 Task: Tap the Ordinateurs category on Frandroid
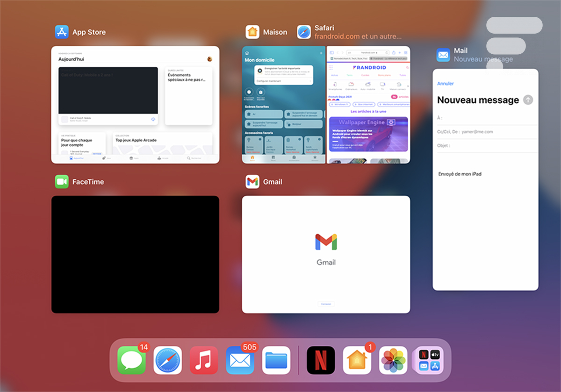click(352, 86)
